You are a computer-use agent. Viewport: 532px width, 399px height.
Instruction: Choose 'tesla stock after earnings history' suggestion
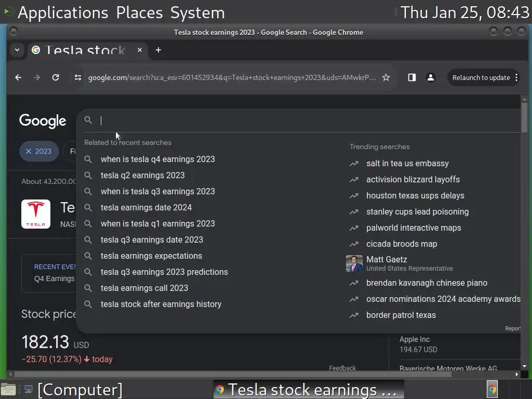[x=161, y=304]
